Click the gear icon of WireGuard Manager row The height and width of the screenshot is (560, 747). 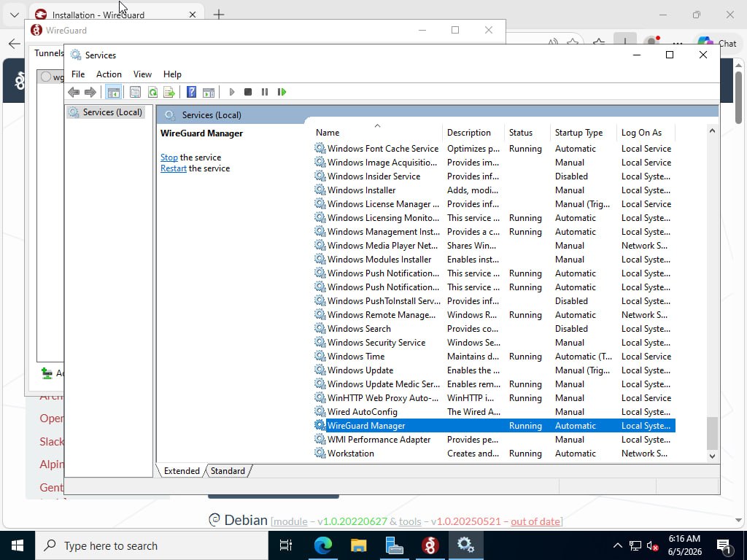coord(320,425)
